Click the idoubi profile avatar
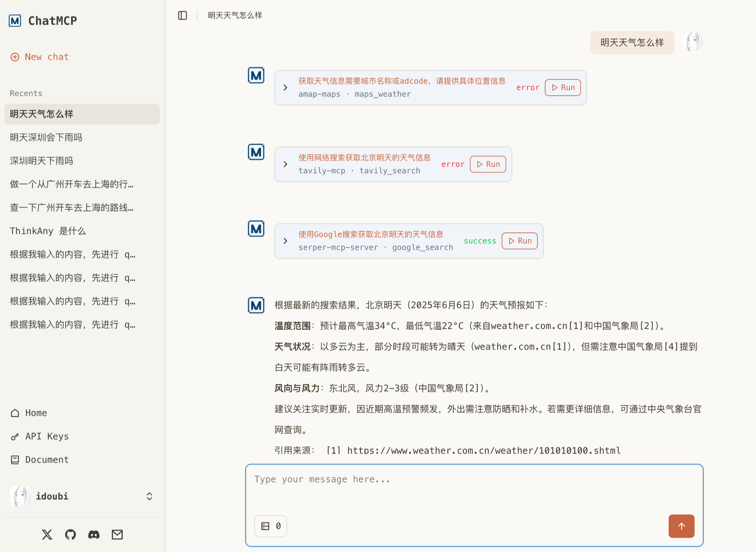The height and width of the screenshot is (552, 756). click(20, 496)
